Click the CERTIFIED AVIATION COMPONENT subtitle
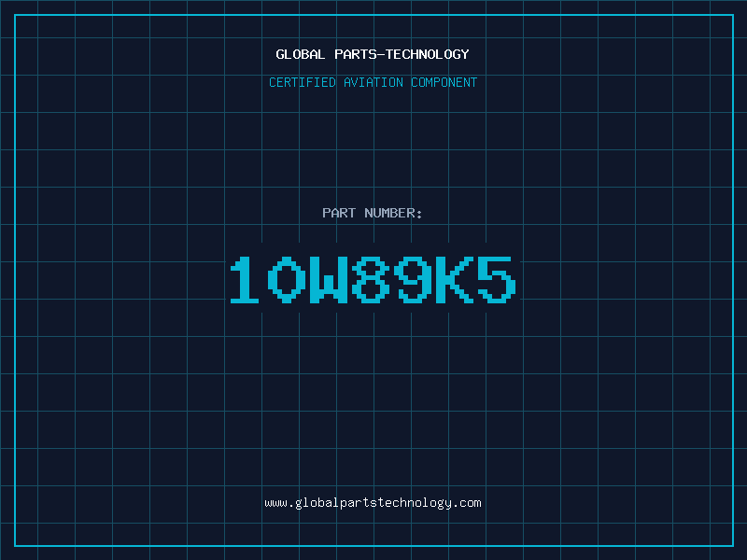This screenshot has width=747, height=560. 373,82
